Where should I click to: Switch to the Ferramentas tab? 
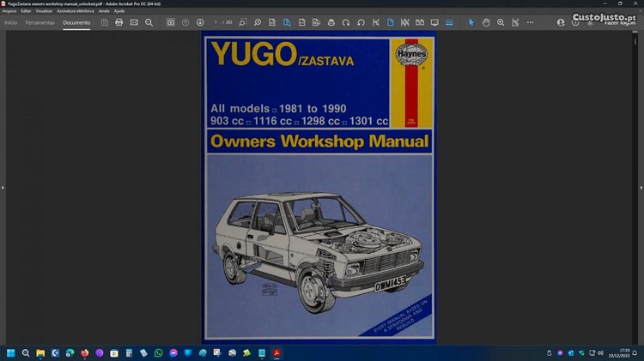coord(39,22)
